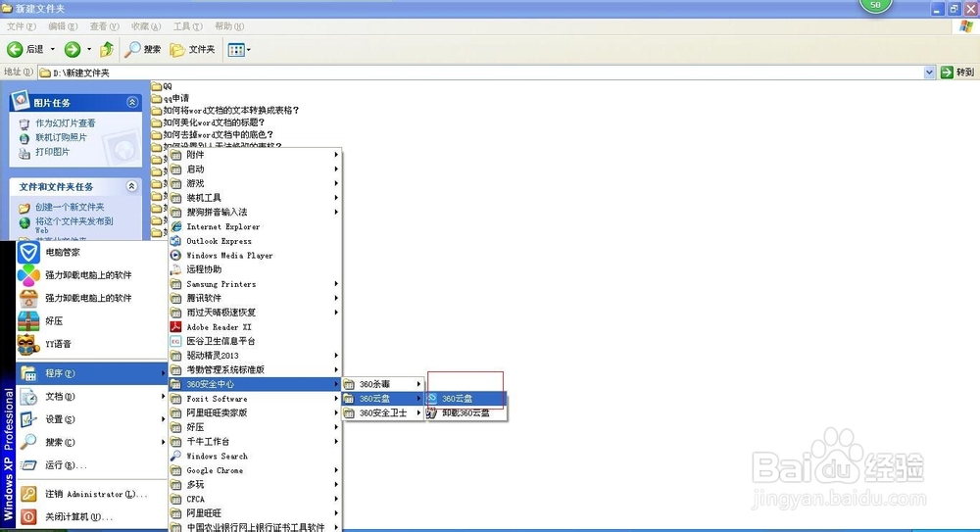Expand Foxit Software submenu

pyautogui.click(x=255, y=398)
